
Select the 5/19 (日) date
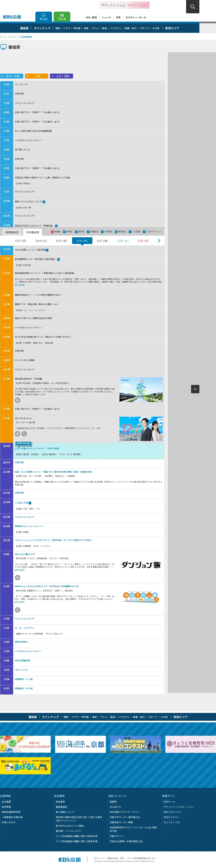click(143, 241)
